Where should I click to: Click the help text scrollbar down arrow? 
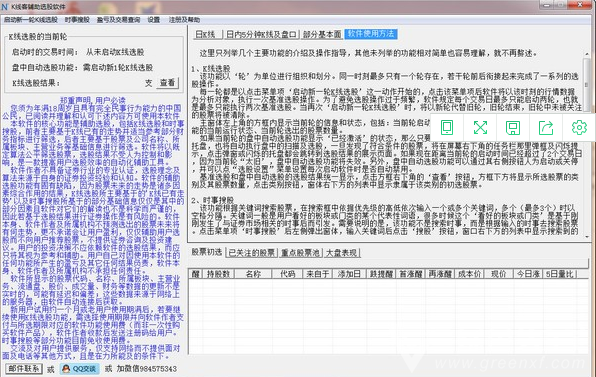click(x=587, y=236)
